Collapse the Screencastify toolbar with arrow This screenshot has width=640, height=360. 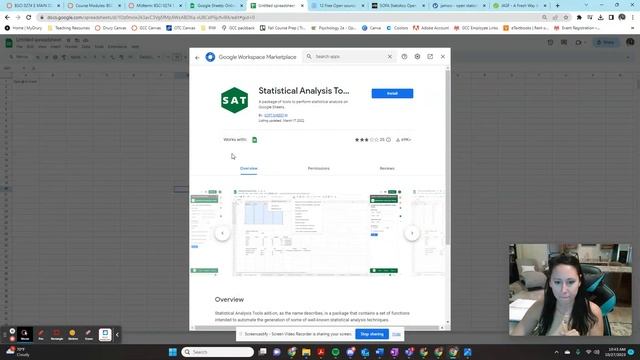tap(117, 335)
